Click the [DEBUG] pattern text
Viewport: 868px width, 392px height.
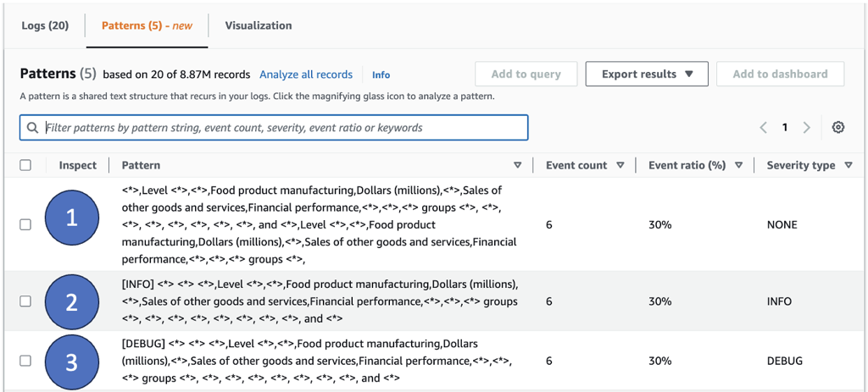(317, 361)
